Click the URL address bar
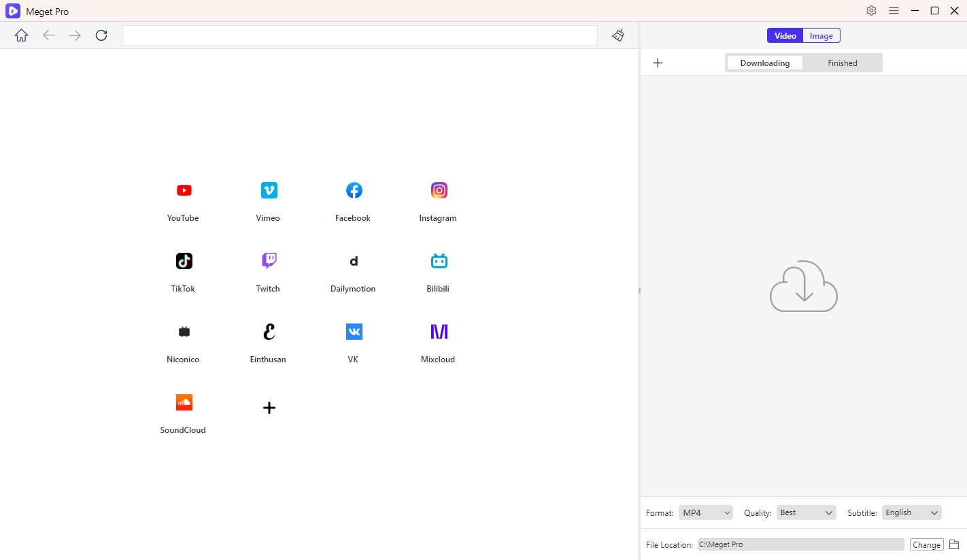This screenshot has width=967, height=560. (x=359, y=35)
